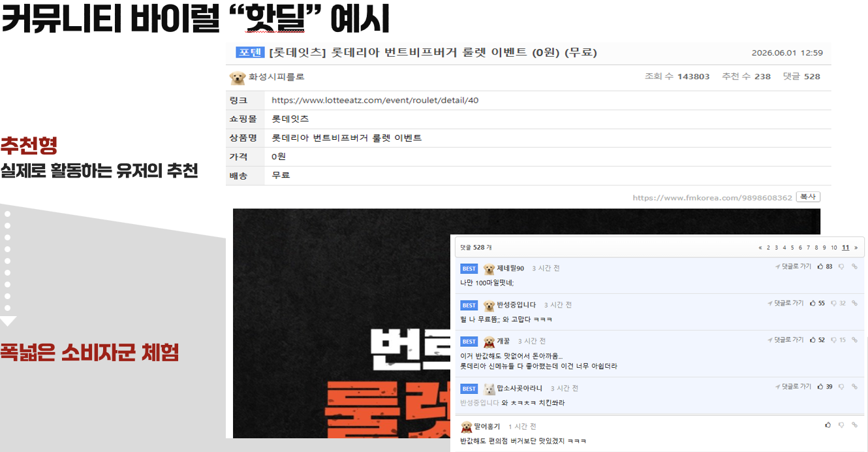Copy link icon on 개꿀's comment
Screen dimensions: 868x452
click(x=854, y=340)
